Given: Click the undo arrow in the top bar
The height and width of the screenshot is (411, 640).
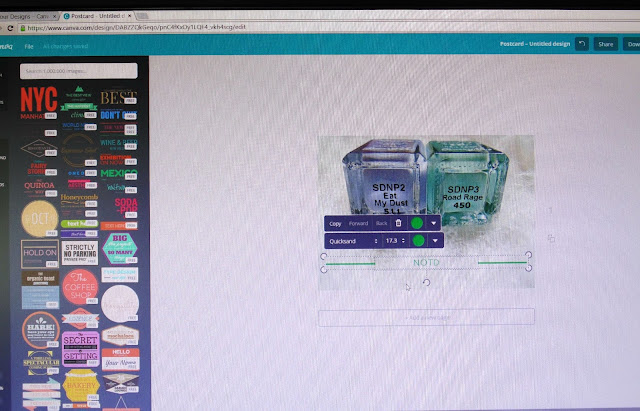Looking at the screenshot, I should pyautogui.click(x=582, y=44).
